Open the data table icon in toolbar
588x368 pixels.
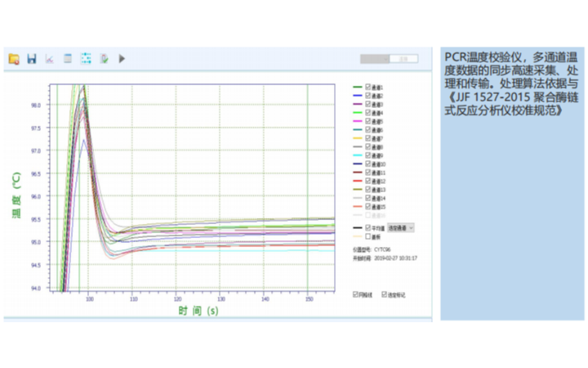[x=68, y=59]
